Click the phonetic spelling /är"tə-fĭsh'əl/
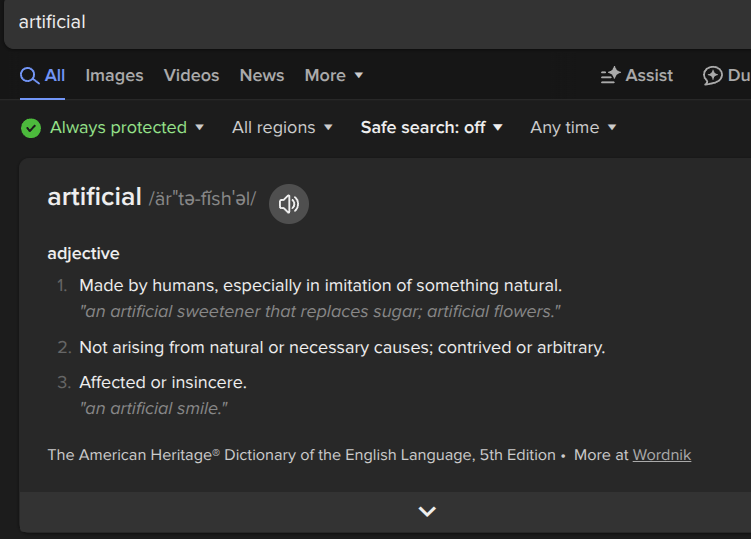The height and width of the screenshot is (539, 751). [x=202, y=198]
